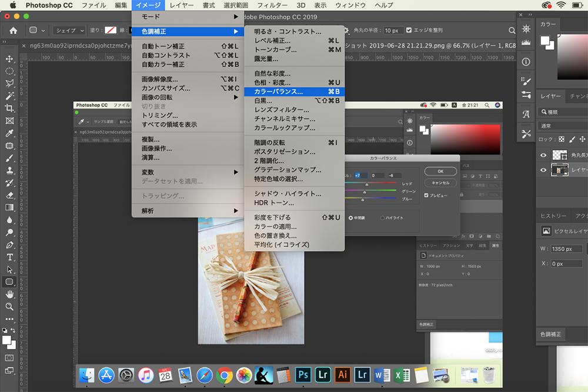Expand the 解析 submenu
Viewport: 588px width, 392px height.
pos(188,211)
